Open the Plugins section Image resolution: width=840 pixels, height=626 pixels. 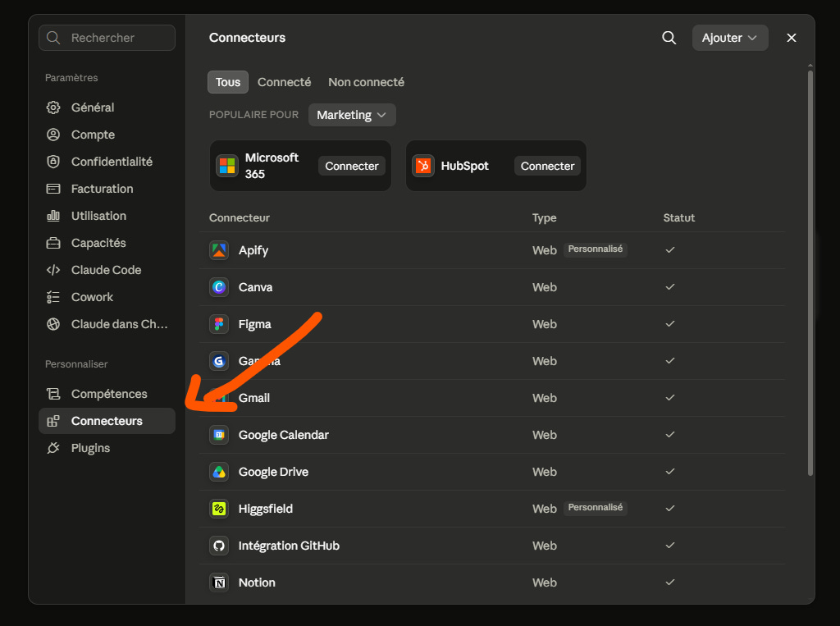click(107, 447)
